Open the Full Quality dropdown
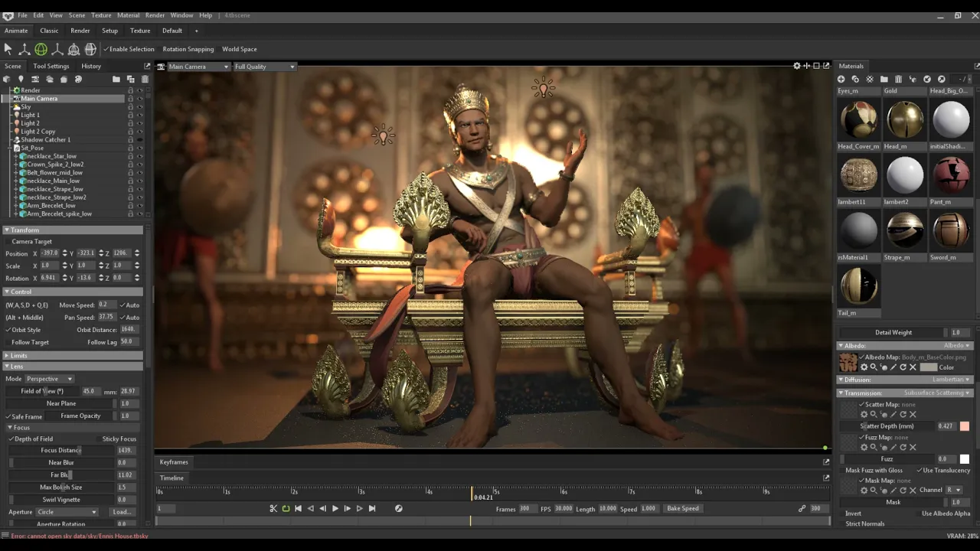 (265, 67)
